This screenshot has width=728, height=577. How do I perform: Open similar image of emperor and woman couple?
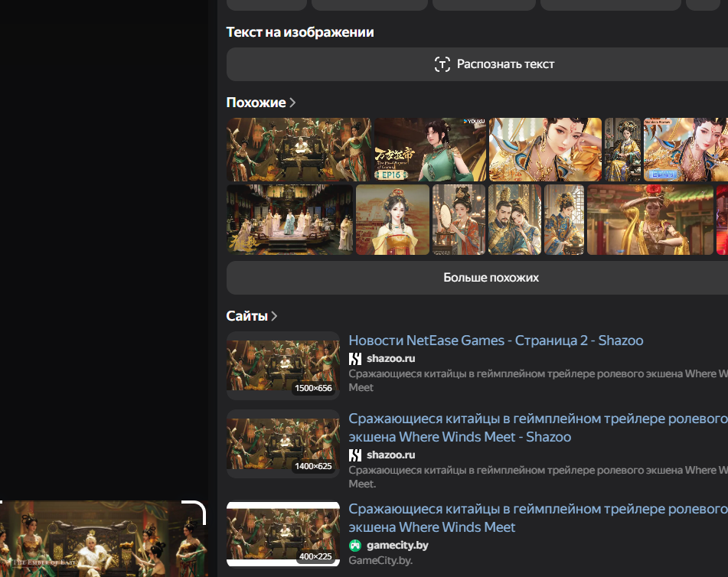pyautogui.click(x=515, y=220)
